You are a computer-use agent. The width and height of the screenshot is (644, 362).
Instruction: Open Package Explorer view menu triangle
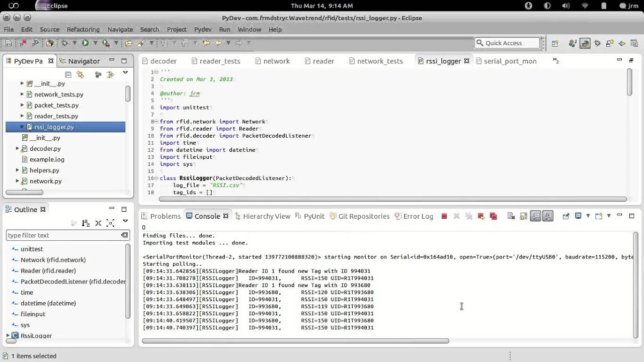point(125,73)
